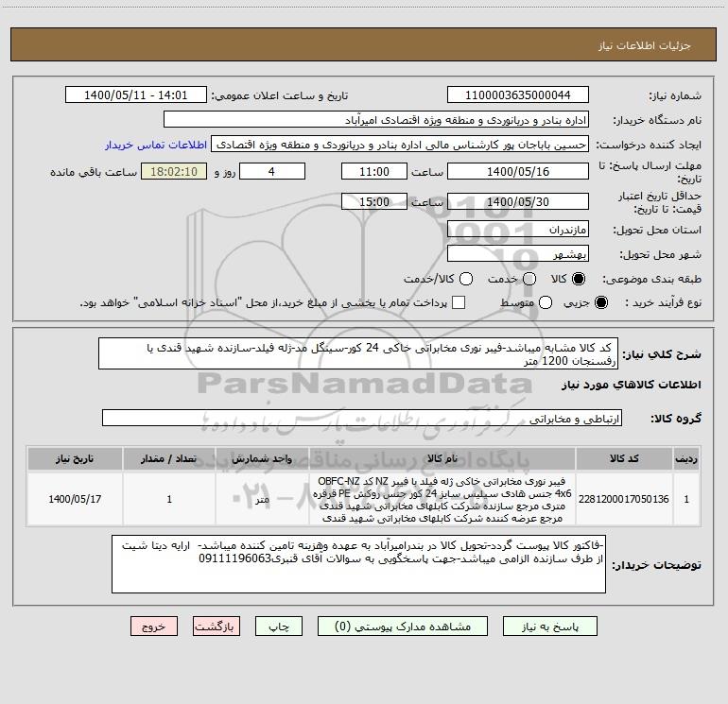728x704 pixels.
Task: Click the goods group field 'ارتباطی و مخابراتی'
Action: (362, 418)
